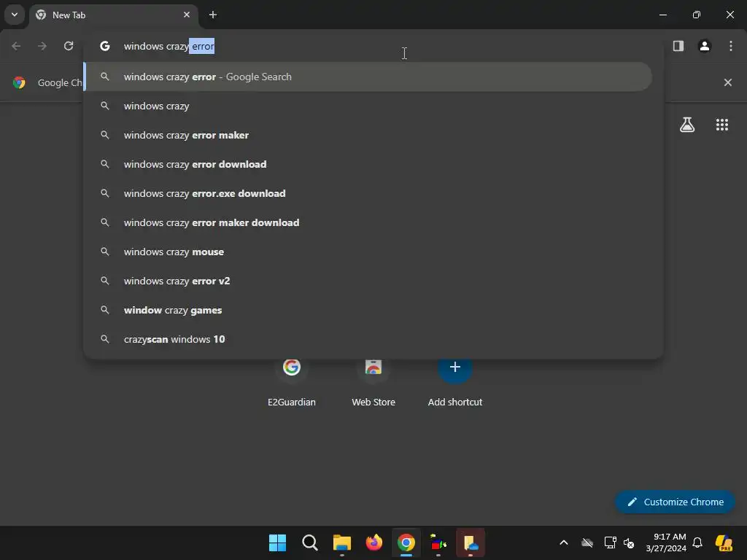Open the colorful app icon beside Chrome
747x560 pixels.
click(438, 542)
